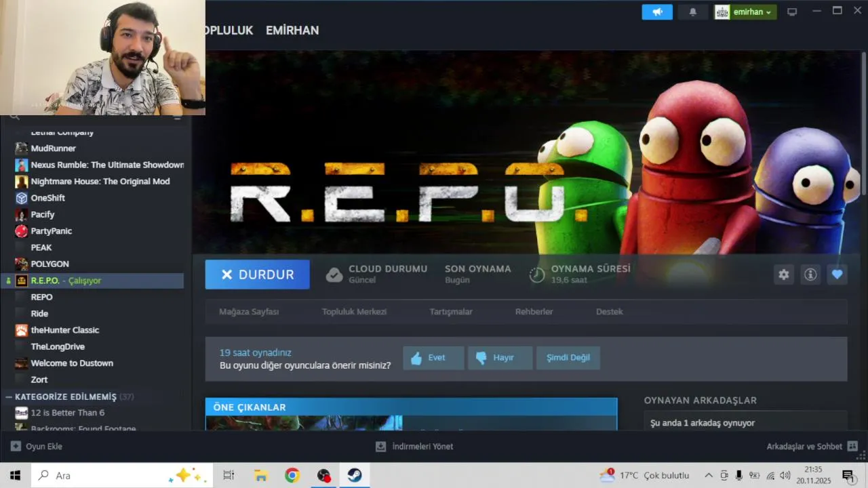868x488 pixels.
Task: Click 'Şu anda 1 arkadaş oynuyor'
Action: coord(703,423)
